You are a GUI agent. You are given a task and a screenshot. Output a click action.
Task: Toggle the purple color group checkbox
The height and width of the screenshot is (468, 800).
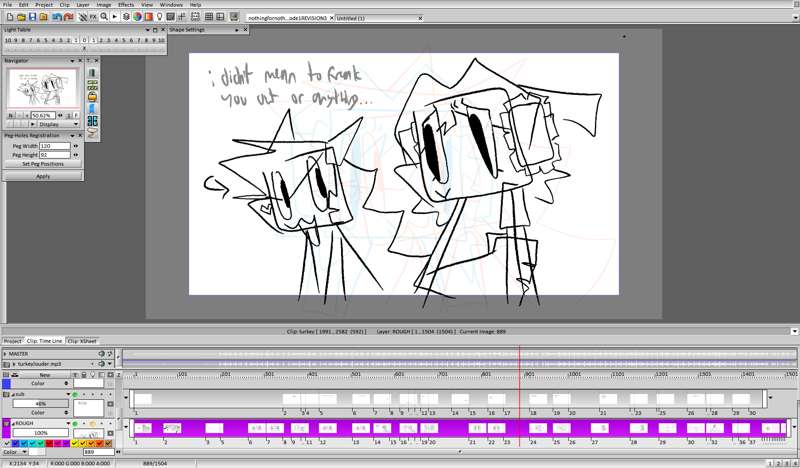click(66, 444)
